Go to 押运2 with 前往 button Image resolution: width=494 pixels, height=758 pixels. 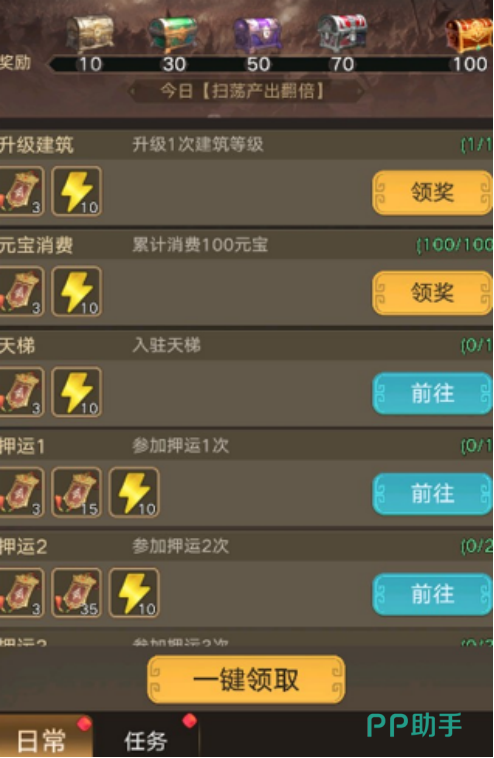(432, 594)
